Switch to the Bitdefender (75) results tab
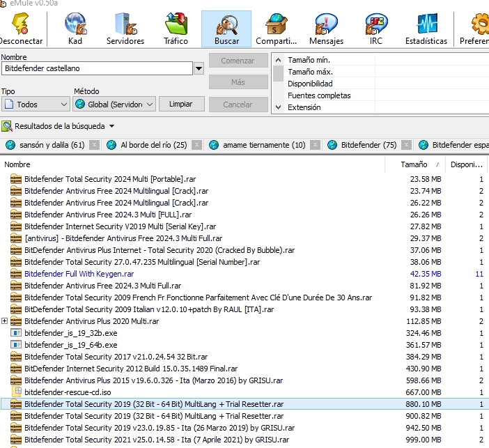Viewport: 489px width, 448px height. 368,145
